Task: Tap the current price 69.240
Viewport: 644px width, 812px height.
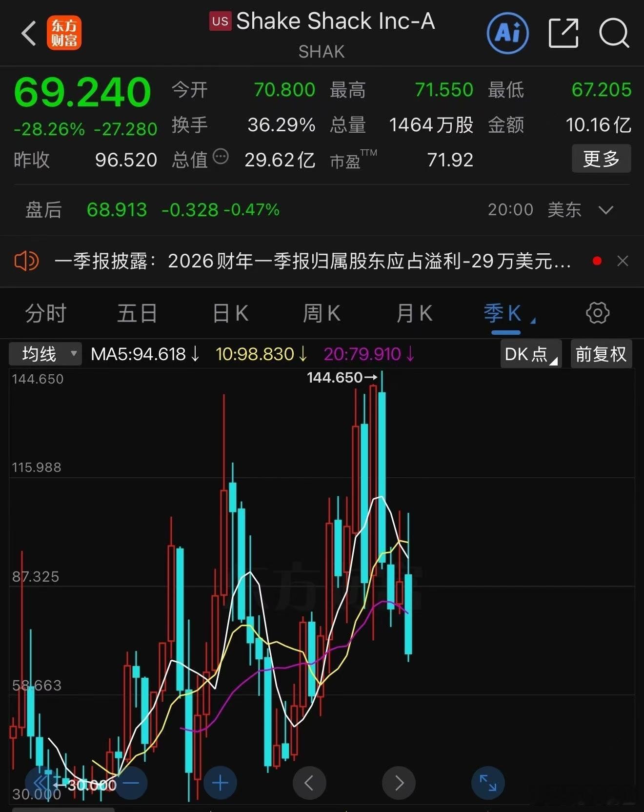Action: click(x=82, y=92)
